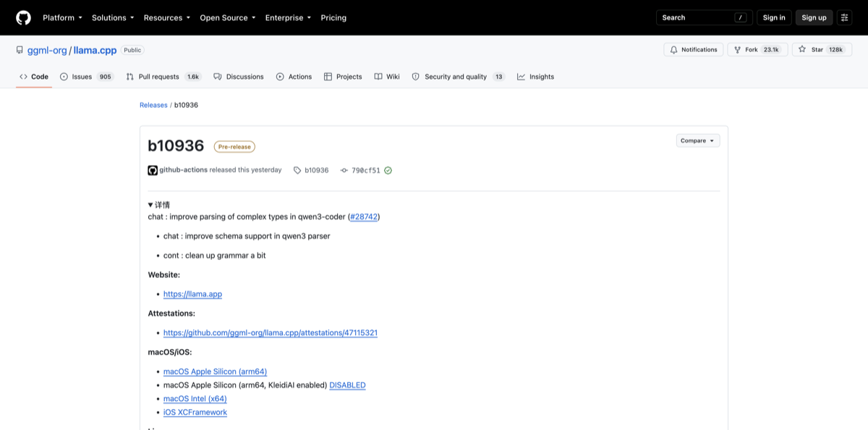Click the repository icon beside ggml-org

(20, 50)
